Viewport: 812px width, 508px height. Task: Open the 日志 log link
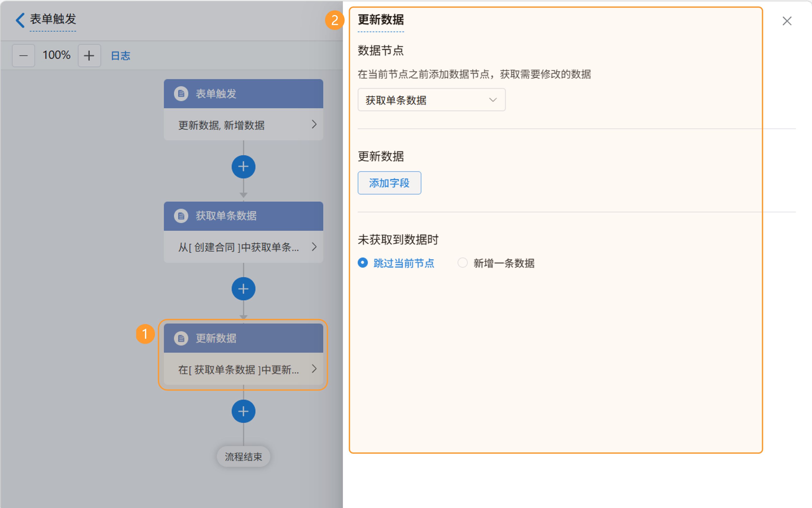[x=120, y=56]
